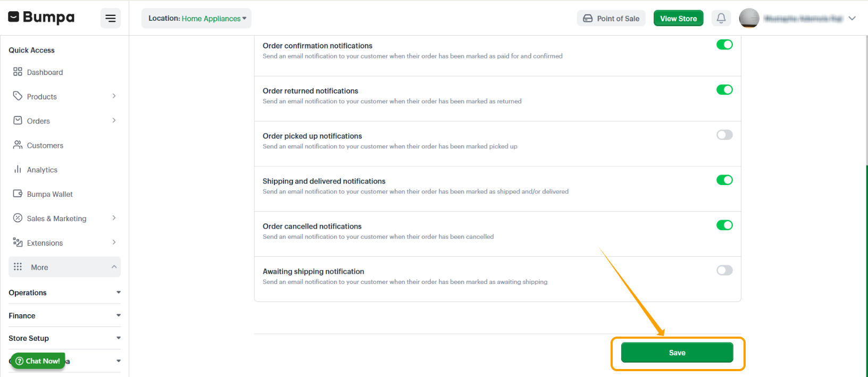This screenshot has width=868, height=377.
Task: Disable order cancelled notifications
Action: click(724, 225)
